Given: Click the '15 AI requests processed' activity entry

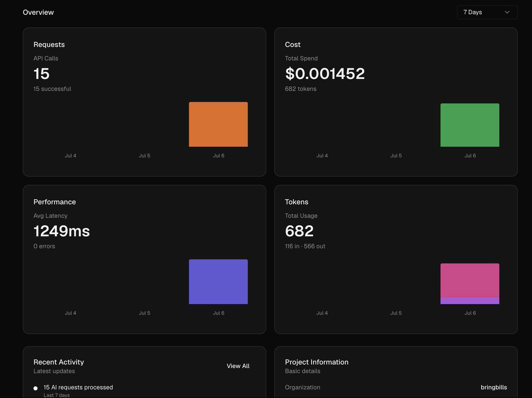Looking at the screenshot, I should tap(78, 387).
